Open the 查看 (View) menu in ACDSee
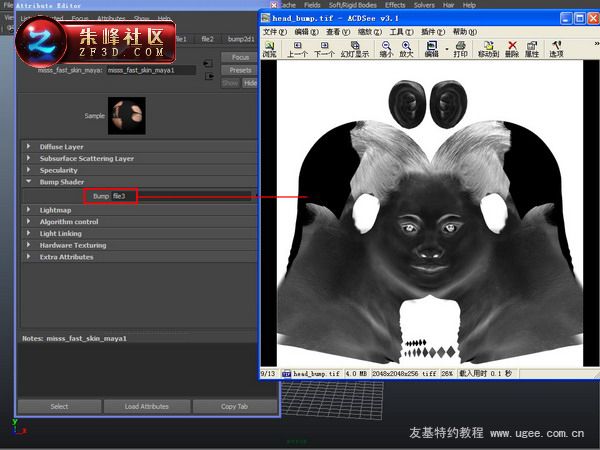The width and height of the screenshot is (600, 450). [x=338, y=32]
